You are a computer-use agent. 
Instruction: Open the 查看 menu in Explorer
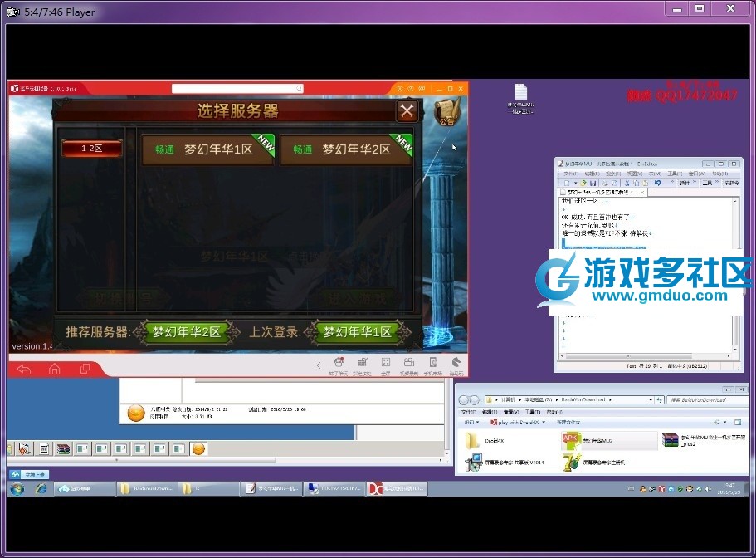pyautogui.click(x=510, y=413)
